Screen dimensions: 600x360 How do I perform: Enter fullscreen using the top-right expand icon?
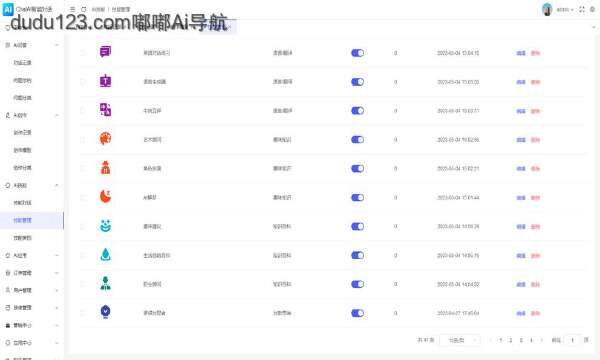(582, 10)
